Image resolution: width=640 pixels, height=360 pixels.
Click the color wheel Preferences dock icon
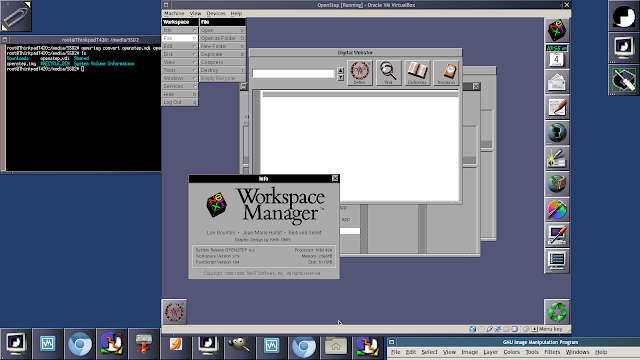coord(557,210)
